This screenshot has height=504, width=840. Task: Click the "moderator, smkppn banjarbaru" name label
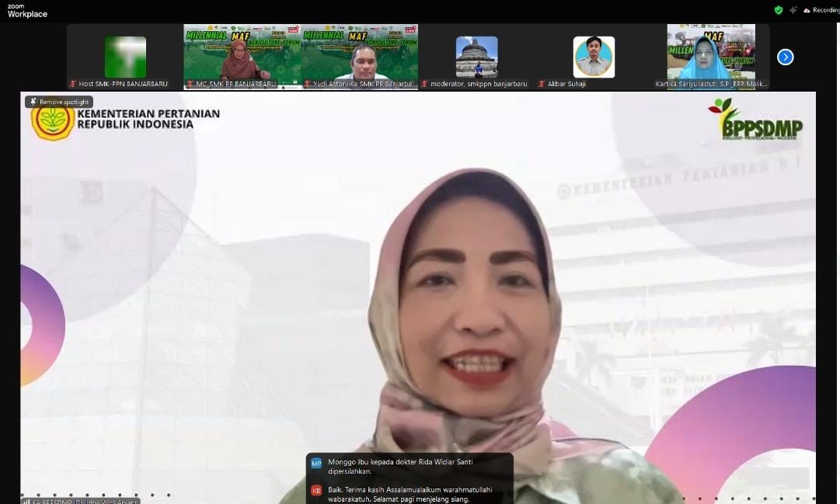point(479,84)
